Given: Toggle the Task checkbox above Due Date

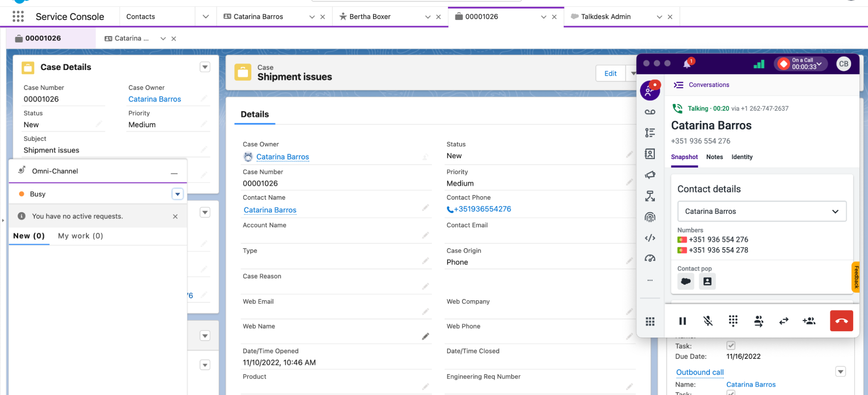Looking at the screenshot, I should pos(731,345).
